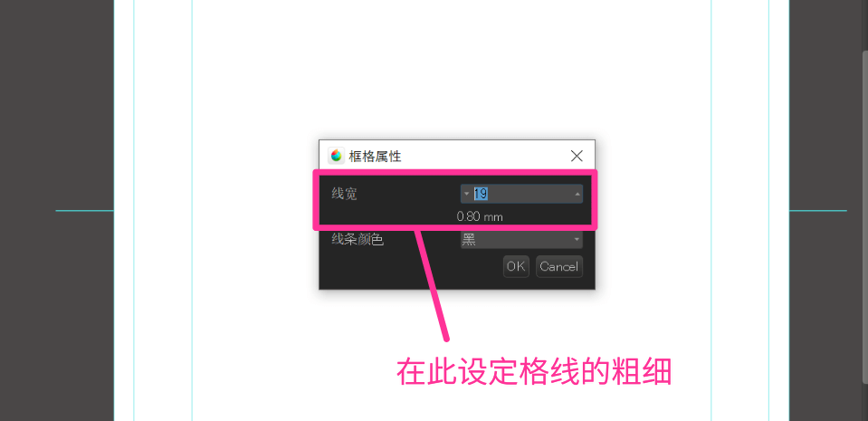Close the 框格属性 dialog

[x=577, y=156]
